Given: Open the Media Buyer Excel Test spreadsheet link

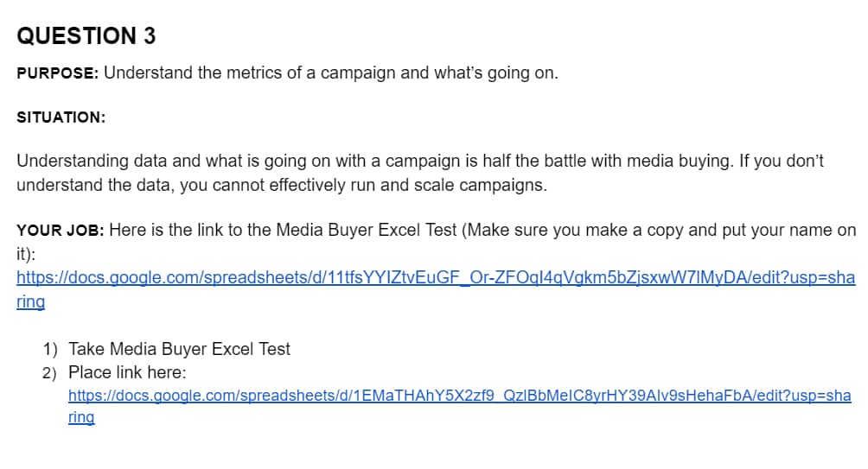Looking at the screenshot, I should click(x=436, y=277).
